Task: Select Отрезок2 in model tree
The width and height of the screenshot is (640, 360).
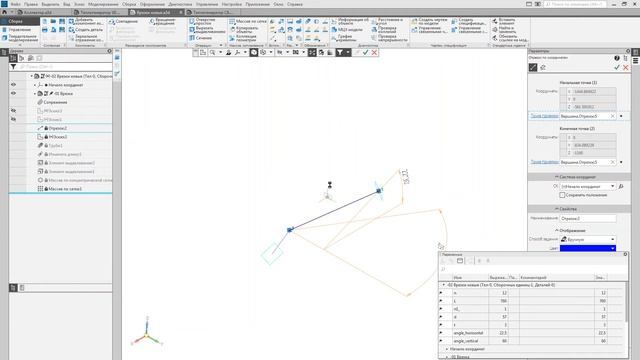Action: pos(58,128)
